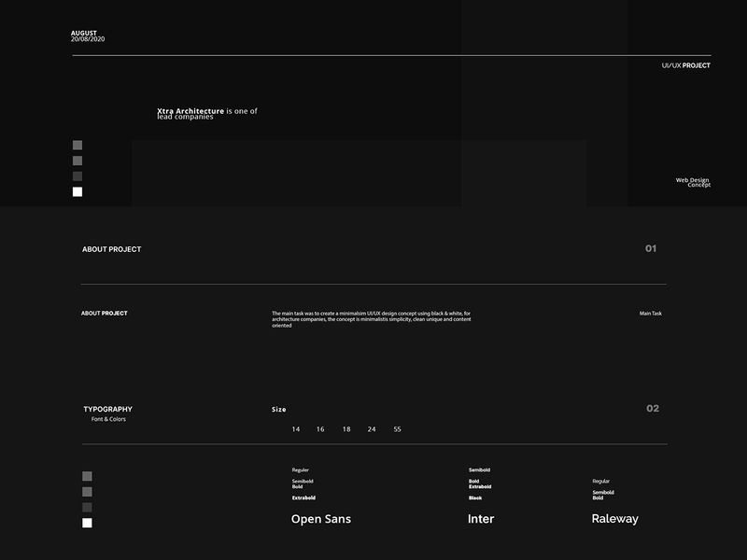
Task: Collapse the Size options row
Action: click(x=278, y=408)
